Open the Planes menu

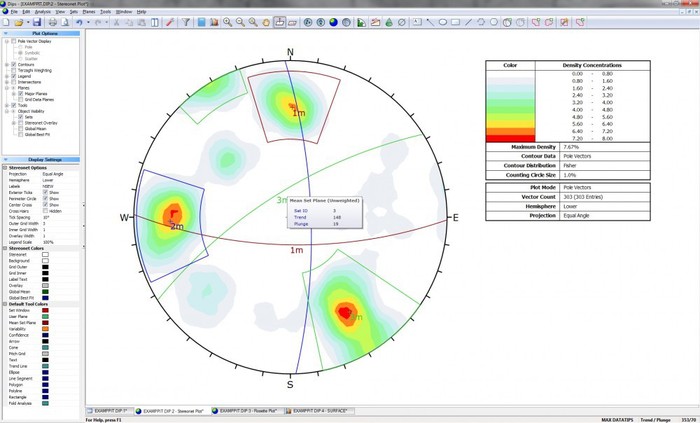[x=90, y=11]
